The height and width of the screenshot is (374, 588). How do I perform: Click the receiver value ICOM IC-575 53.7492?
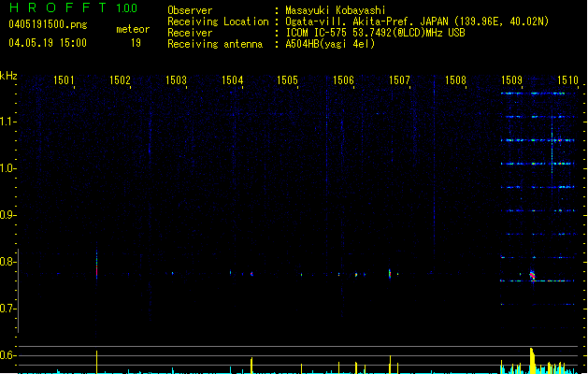(375, 33)
